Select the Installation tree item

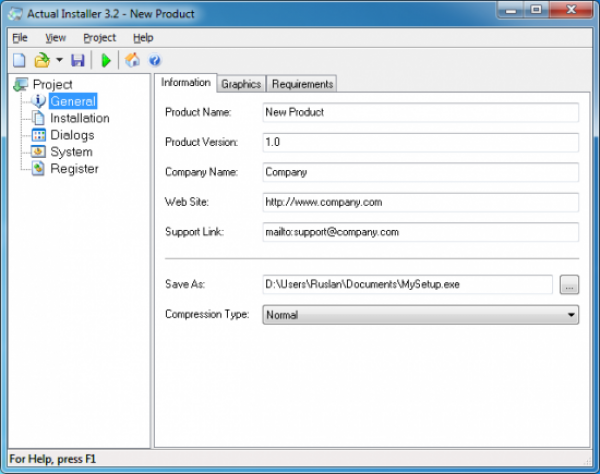coord(79,118)
